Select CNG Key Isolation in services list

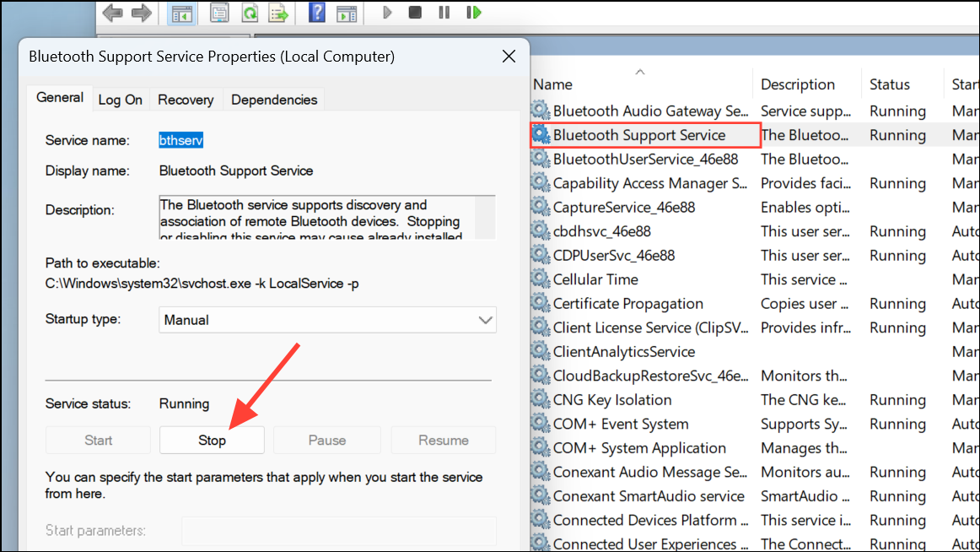coord(612,399)
